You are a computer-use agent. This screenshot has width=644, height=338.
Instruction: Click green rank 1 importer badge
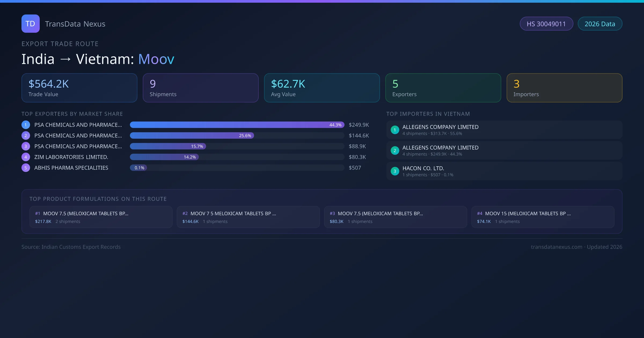point(395,130)
